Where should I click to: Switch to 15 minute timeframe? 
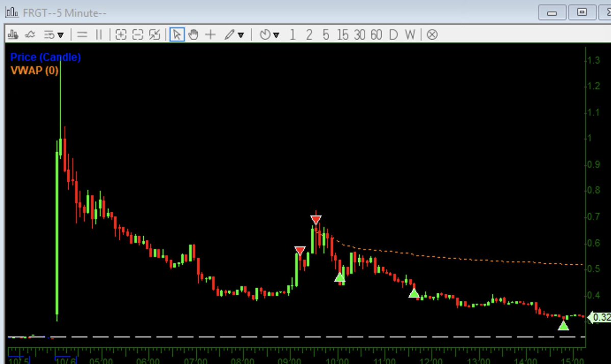pyautogui.click(x=342, y=35)
